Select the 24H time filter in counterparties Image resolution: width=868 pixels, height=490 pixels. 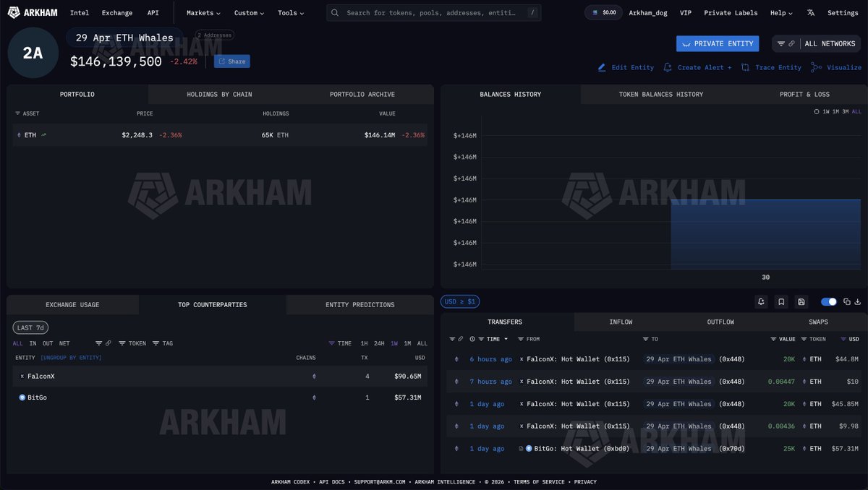[379, 343]
